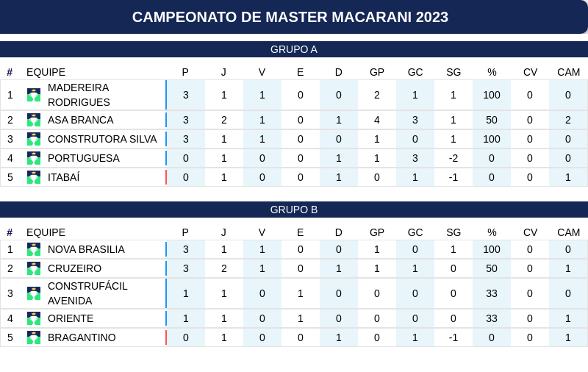Screen dimensions: 588x372
Task: Click the EQUIPE column header in Grupo A
Action: coord(46,72)
